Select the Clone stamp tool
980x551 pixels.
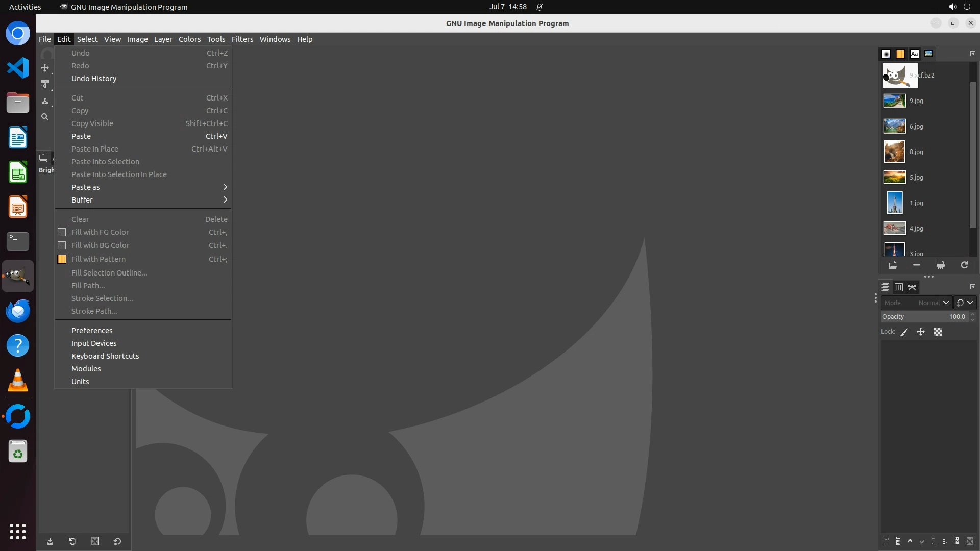tap(45, 101)
